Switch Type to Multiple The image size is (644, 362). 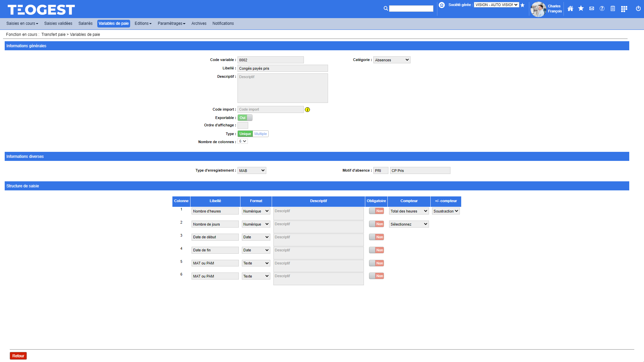[x=260, y=134]
